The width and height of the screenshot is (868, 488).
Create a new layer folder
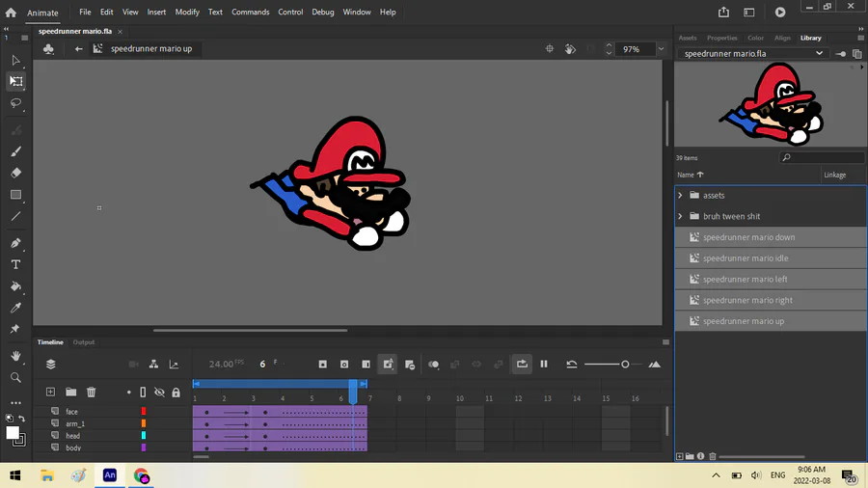coord(70,392)
